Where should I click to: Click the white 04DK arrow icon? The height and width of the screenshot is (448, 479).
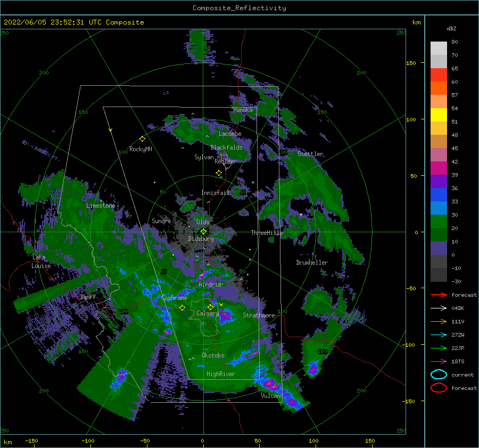click(439, 308)
